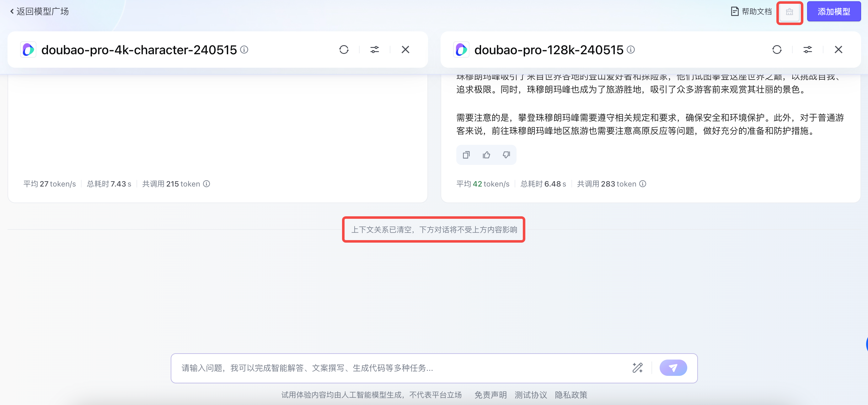Screen dimensions: 868x405
Task: Remove the doubao-pro-4k-character-240515 panel
Action: tap(405, 50)
